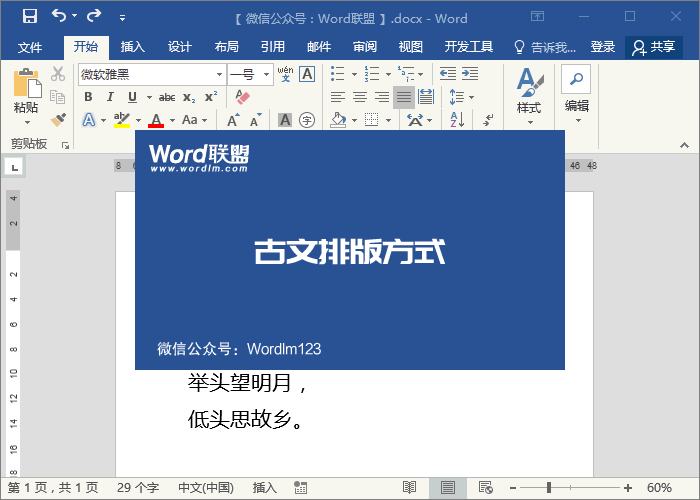Click the phonetic guide wén icon
The image size is (700, 500).
[285, 74]
